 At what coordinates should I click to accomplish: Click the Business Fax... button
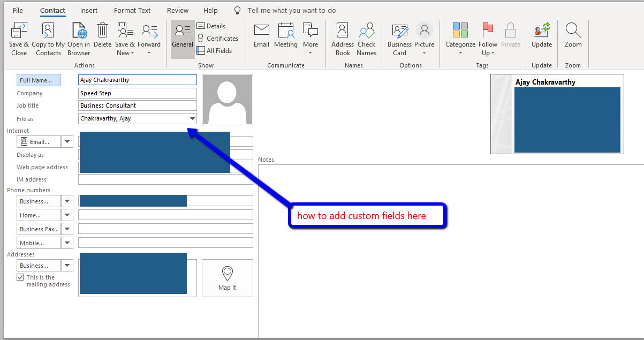(39, 229)
